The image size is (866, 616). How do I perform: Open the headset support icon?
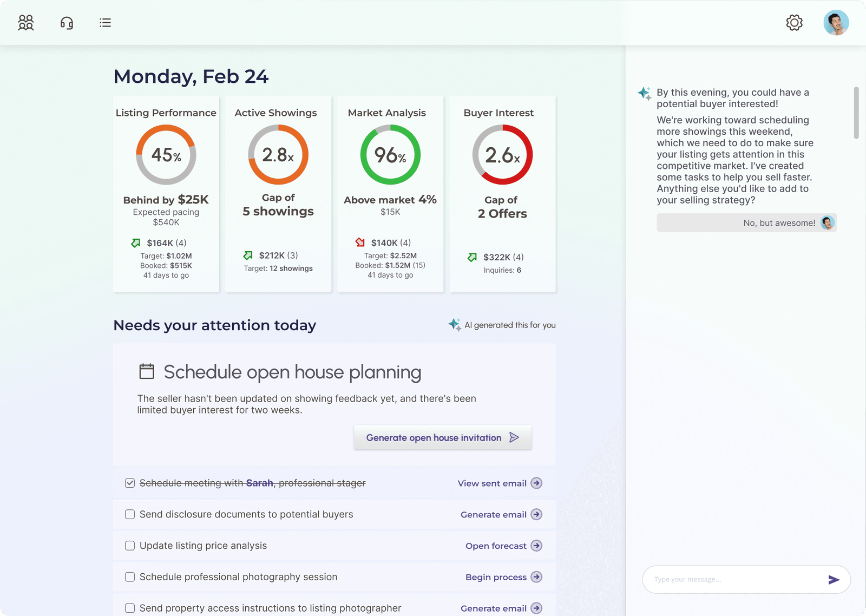[x=67, y=23]
